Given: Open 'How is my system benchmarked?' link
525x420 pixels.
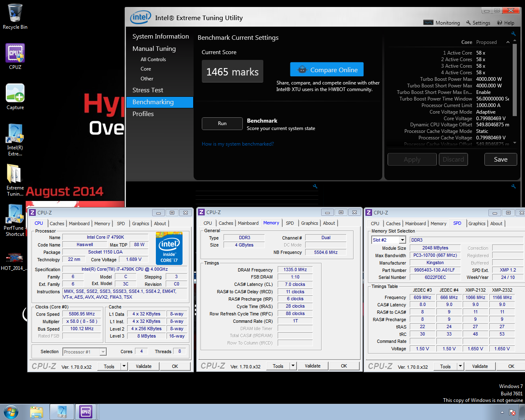Looking at the screenshot, I should point(238,144).
